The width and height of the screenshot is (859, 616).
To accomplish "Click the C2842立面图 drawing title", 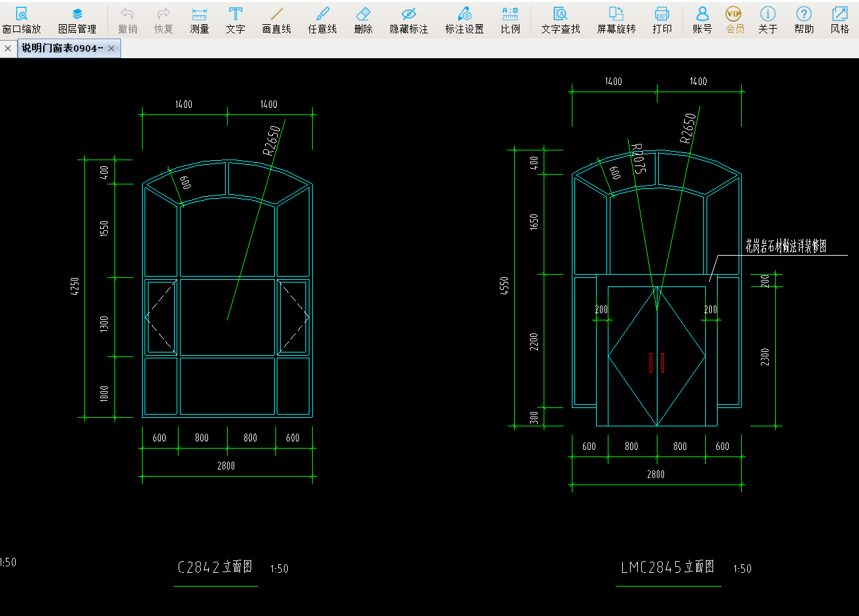I will click(x=215, y=567).
